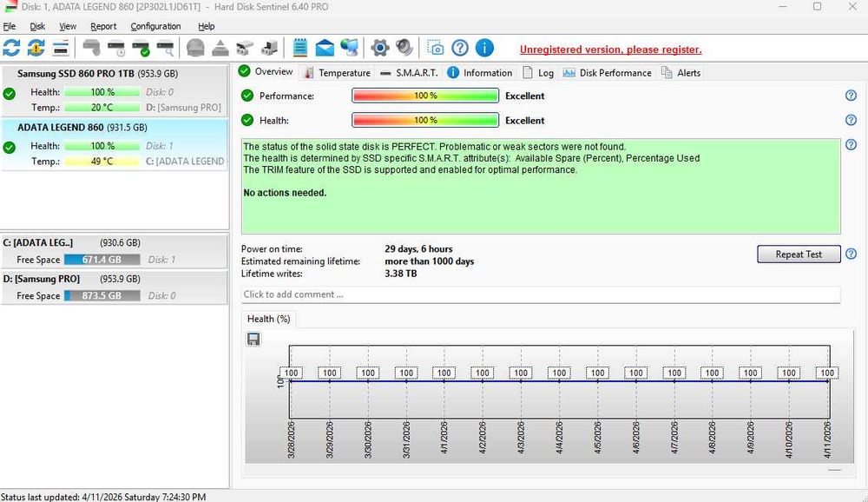Click the disk with magnifier toolbar icon

coord(165,49)
